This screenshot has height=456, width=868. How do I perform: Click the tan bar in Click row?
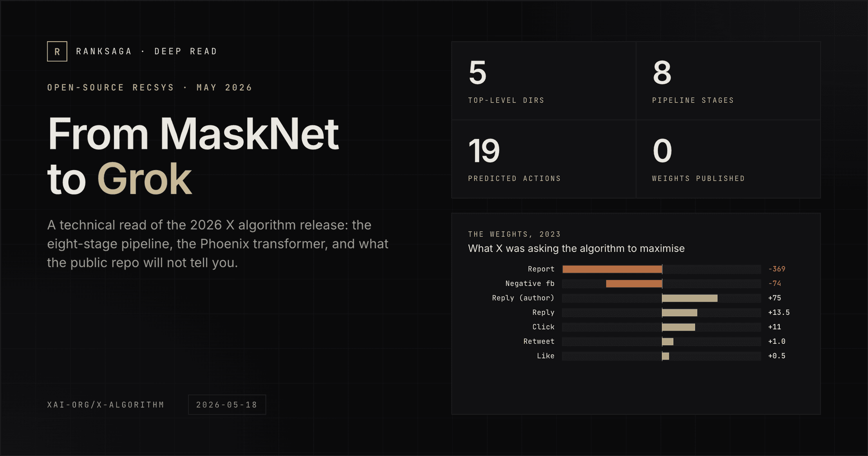[679, 327]
